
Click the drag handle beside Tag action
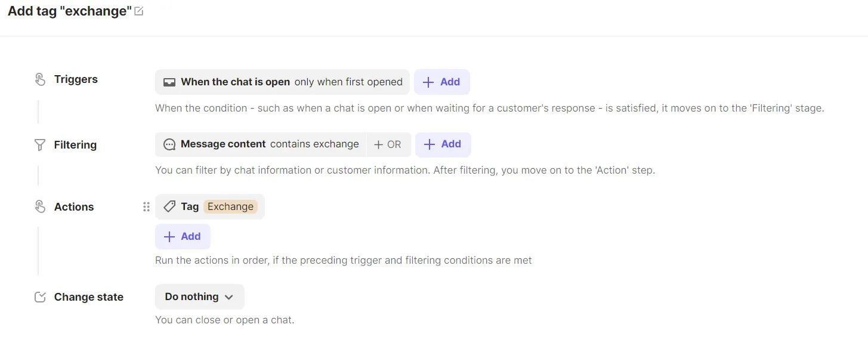[x=146, y=207]
